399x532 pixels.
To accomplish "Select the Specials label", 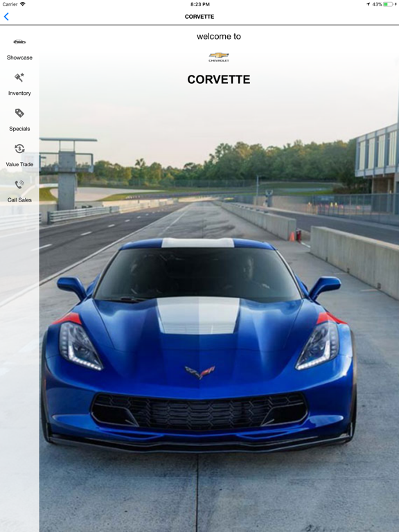I will tap(19, 129).
